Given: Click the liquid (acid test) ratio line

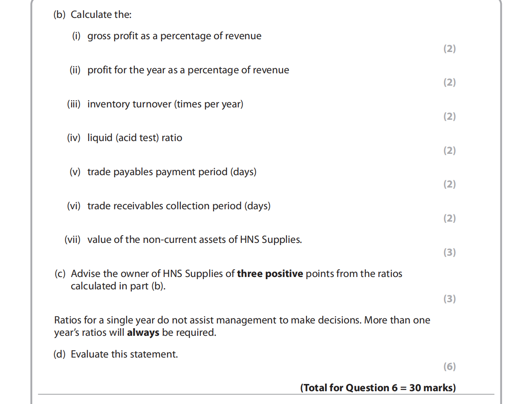Looking at the screenshot, I should point(134,138).
